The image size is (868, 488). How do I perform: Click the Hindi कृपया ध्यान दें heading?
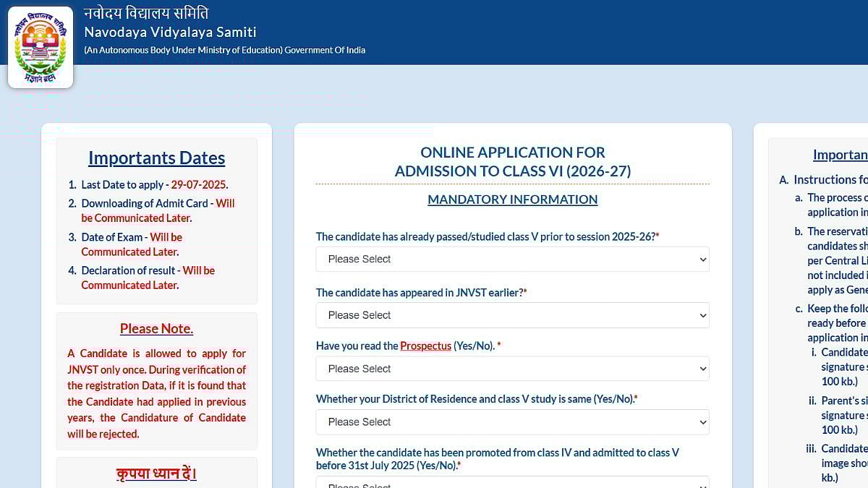pos(156,474)
